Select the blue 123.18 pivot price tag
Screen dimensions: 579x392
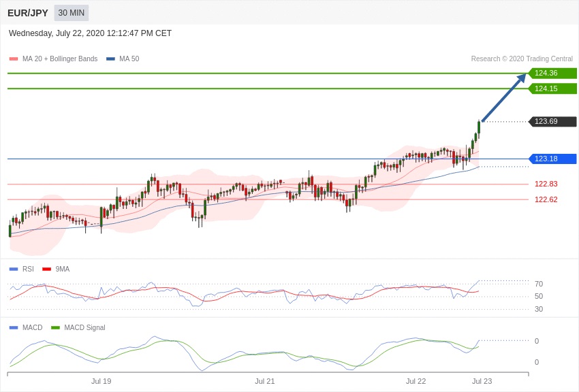point(552,159)
